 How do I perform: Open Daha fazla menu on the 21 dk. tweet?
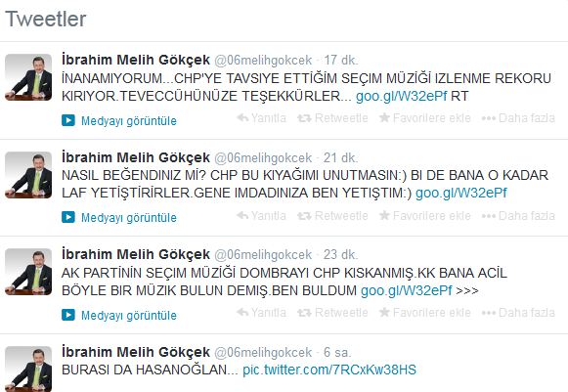tap(518, 216)
